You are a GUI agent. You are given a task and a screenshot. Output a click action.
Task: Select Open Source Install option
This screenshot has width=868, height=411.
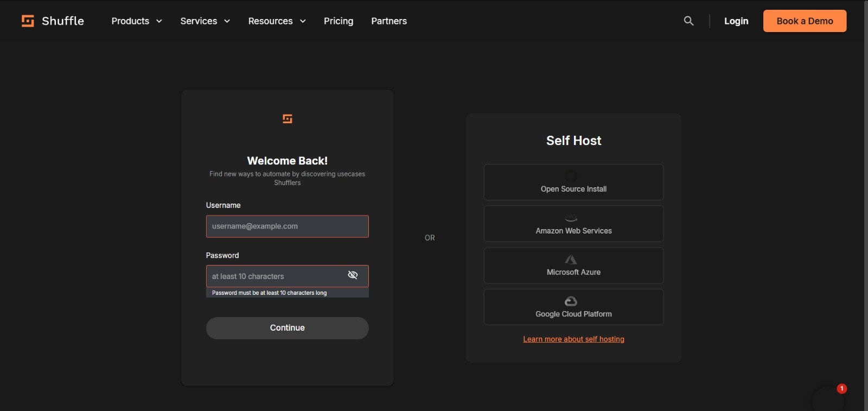tap(573, 182)
